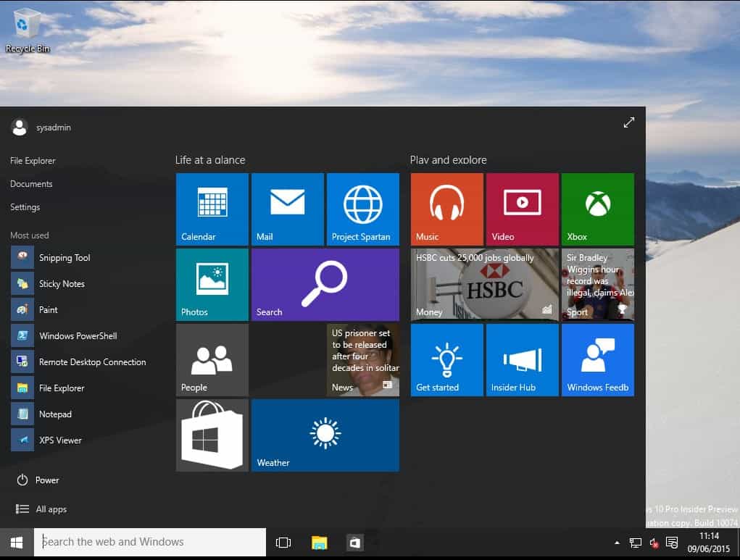The image size is (740, 560).
Task: Launch Windows PowerShell
Action: [x=76, y=335]
